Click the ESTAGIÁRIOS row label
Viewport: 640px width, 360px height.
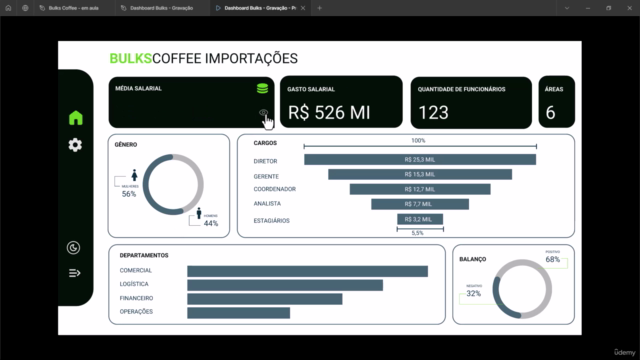point(271,220)
